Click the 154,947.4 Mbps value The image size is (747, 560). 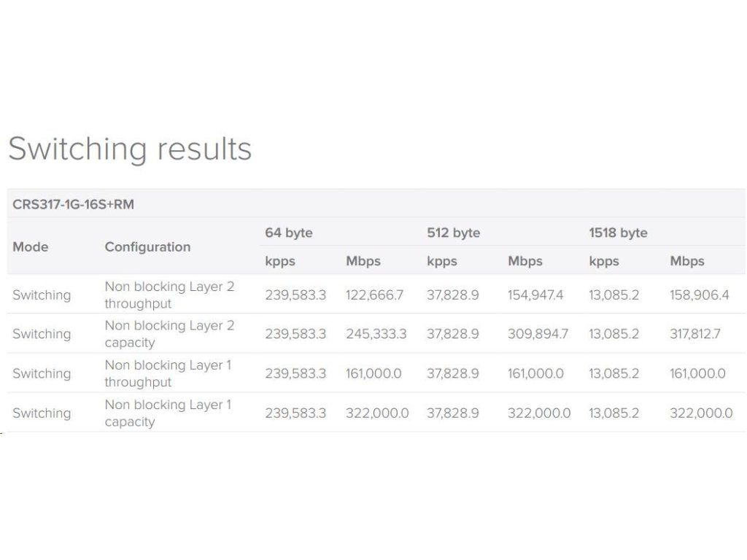537,295
